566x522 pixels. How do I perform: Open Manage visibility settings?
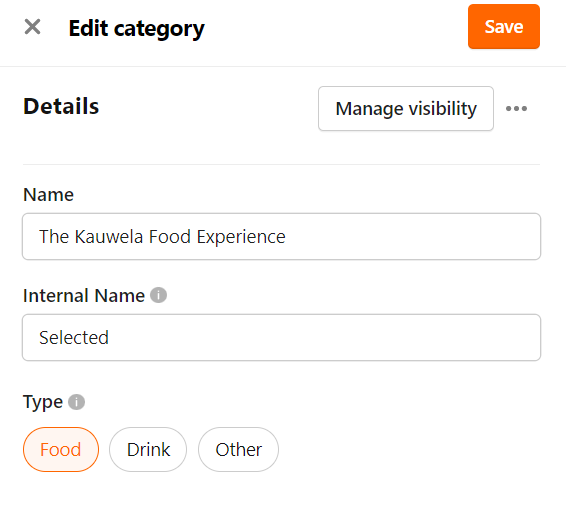[406, 108]
